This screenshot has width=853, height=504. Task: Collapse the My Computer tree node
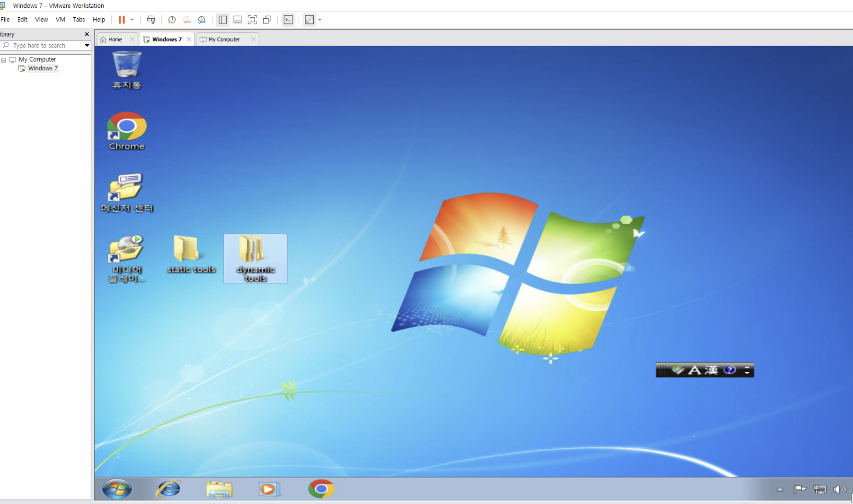[x=3, y=60]
